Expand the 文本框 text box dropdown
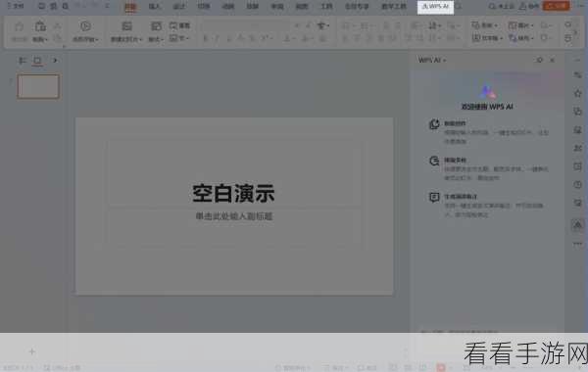This screenshot has height=372, width=588. (487, 38)
